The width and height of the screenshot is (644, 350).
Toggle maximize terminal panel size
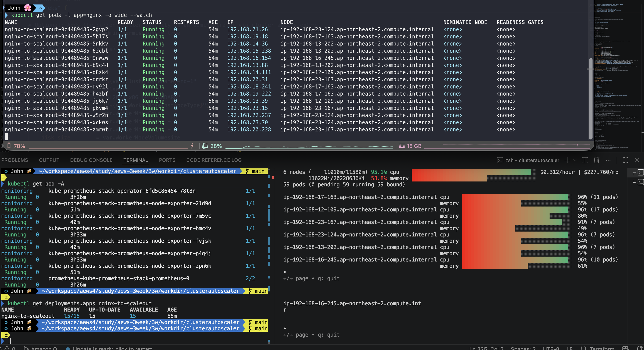pos(625,160)
